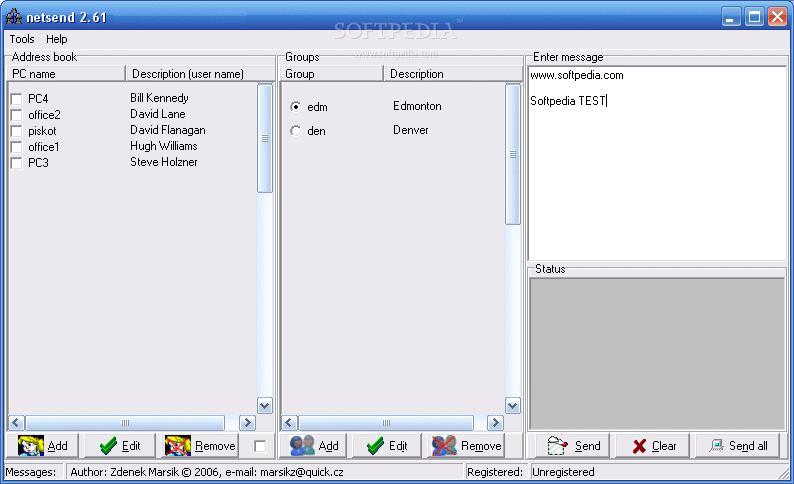Sort by PC name column header
This screenshot has height=484, width=794.
pos(66,74)
